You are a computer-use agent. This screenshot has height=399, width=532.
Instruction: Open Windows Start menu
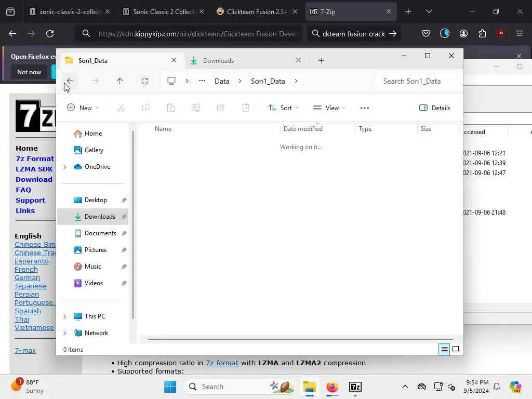(x=170, y=387)
